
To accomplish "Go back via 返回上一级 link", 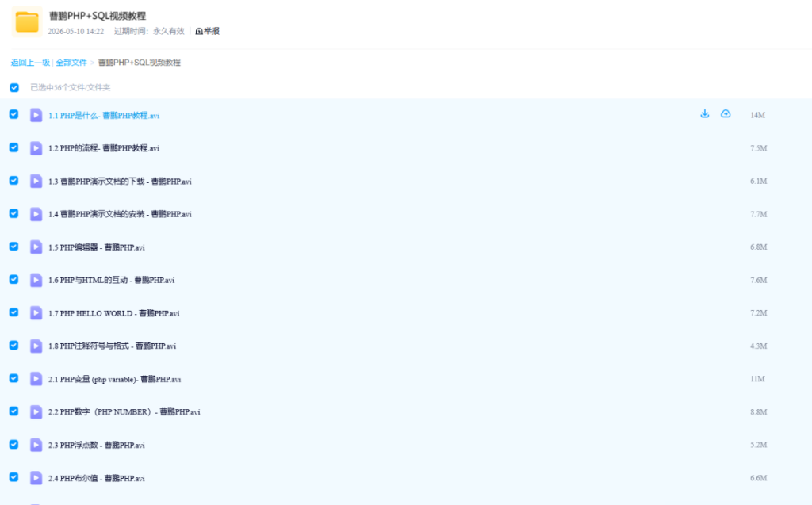I will pos(30,62).
